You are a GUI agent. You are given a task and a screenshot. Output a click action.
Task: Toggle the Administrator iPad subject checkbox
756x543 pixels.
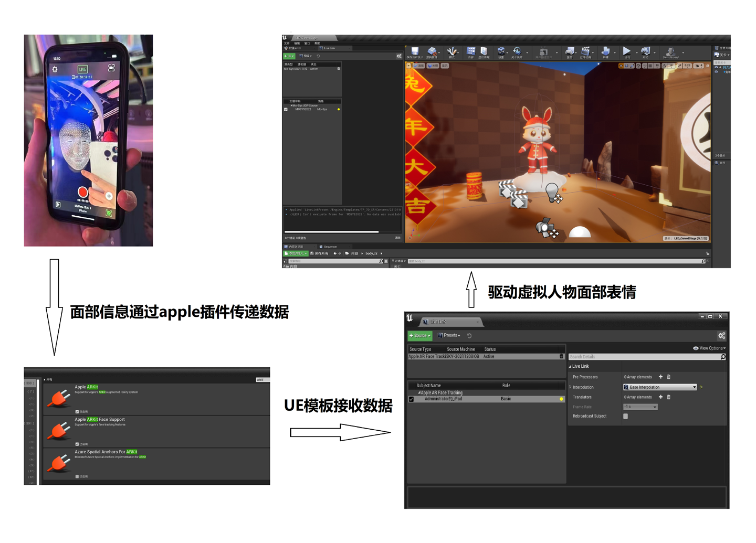coord(411,399)
